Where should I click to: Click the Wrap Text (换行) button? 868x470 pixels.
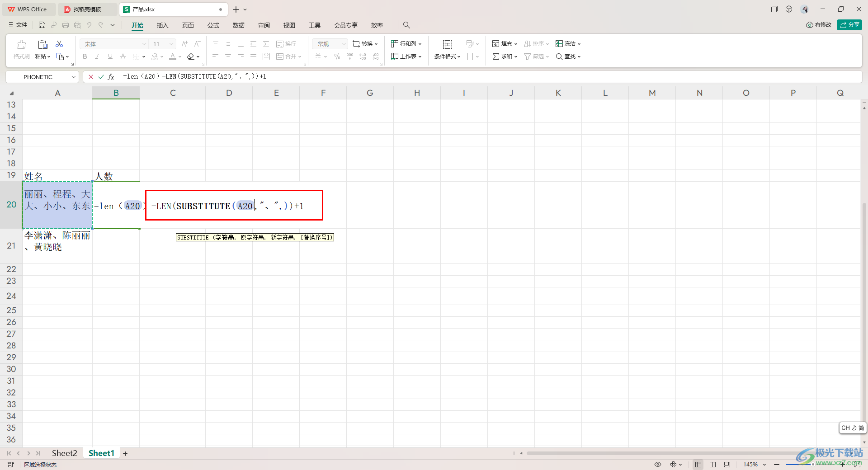pos(286,44)
